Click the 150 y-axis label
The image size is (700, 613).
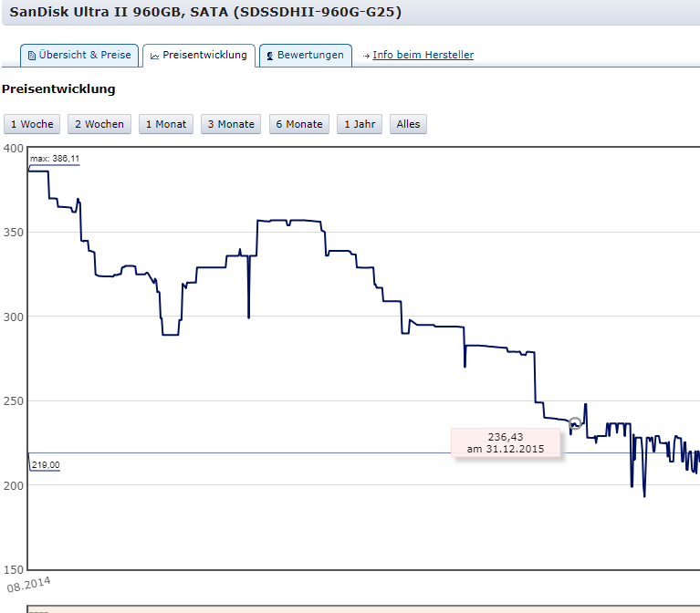(14, 570)
